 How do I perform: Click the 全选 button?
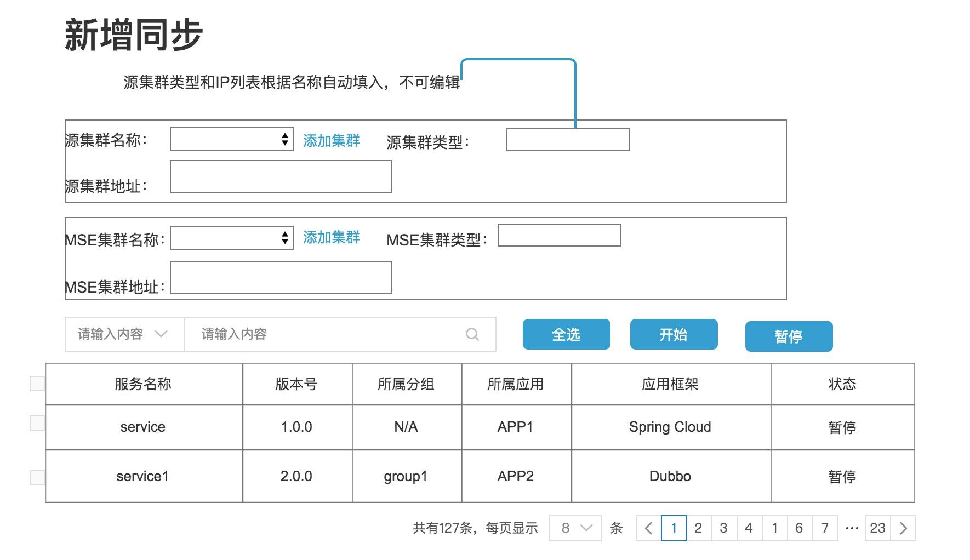[566, 334]
